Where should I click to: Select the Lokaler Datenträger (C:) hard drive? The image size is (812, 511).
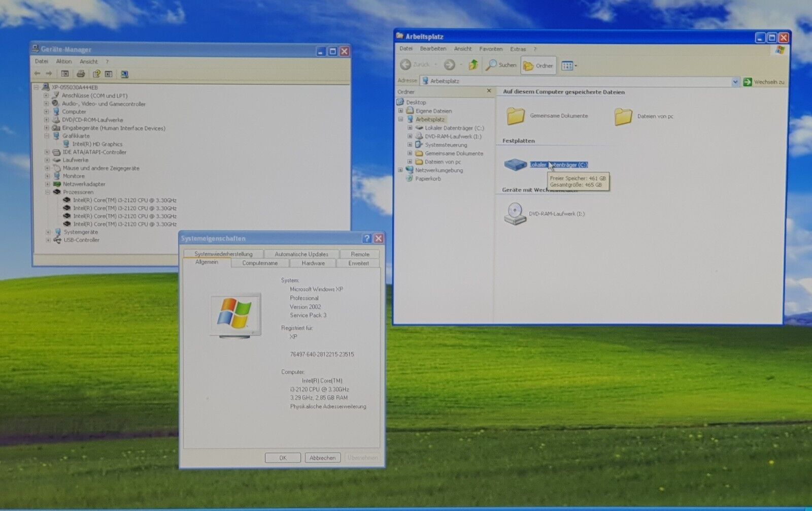click(515, 165)
